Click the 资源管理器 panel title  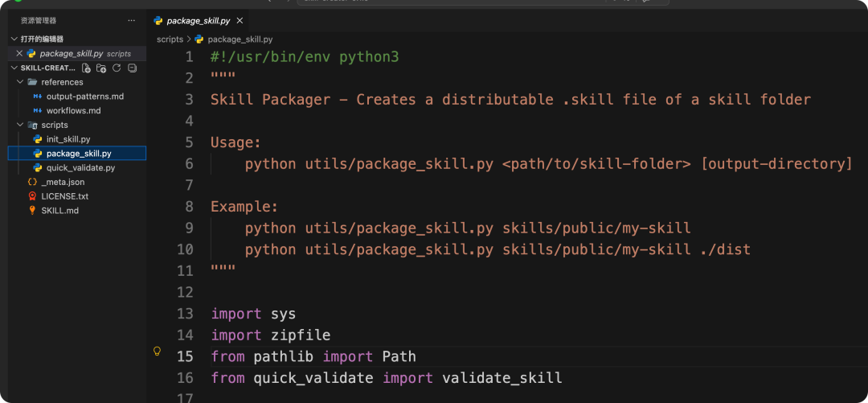39,20
